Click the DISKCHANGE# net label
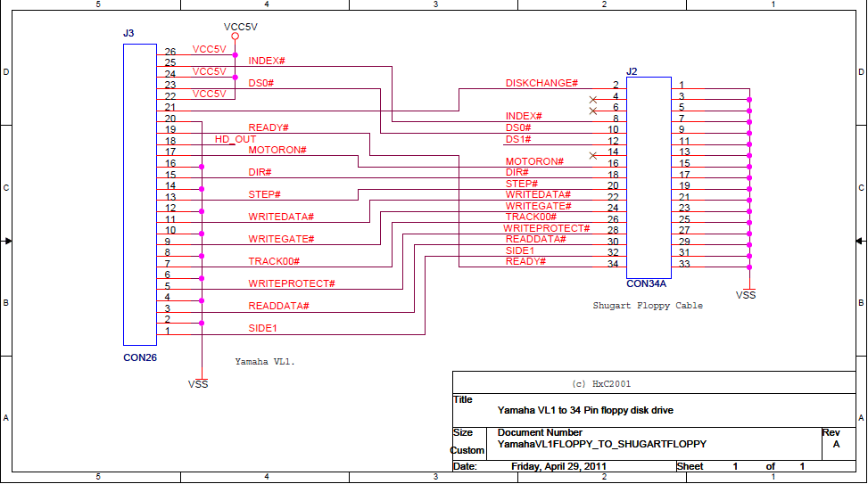 tap(541, 83)
